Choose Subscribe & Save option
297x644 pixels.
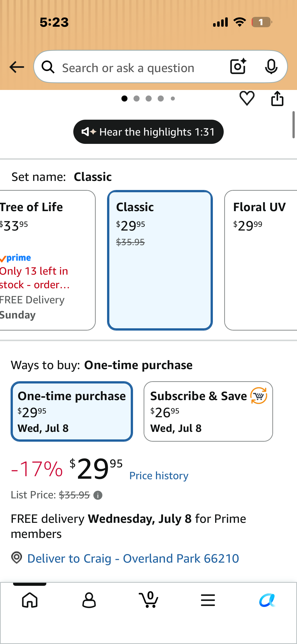[208, 411]
